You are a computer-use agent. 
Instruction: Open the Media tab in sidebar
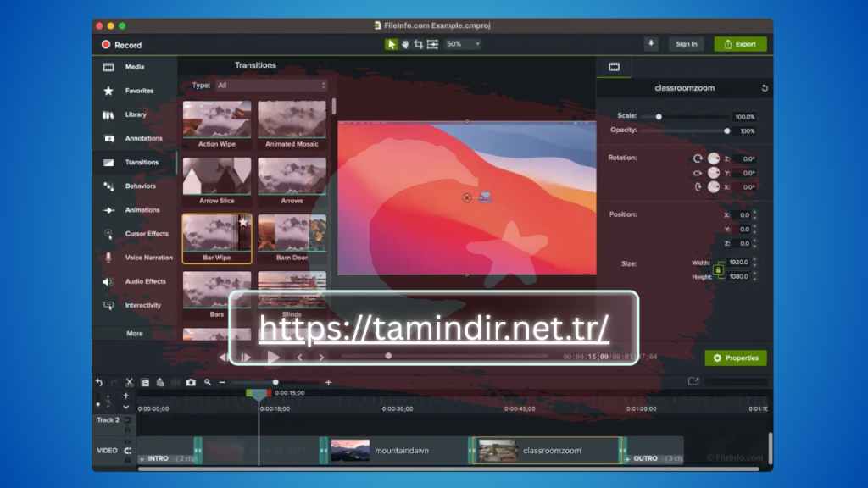tap(135, 67)
